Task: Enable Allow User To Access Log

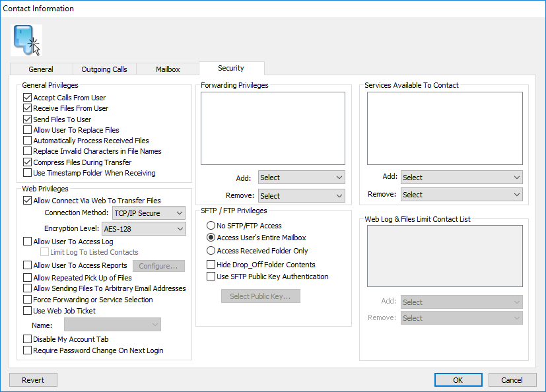Action: pos(27,240)
